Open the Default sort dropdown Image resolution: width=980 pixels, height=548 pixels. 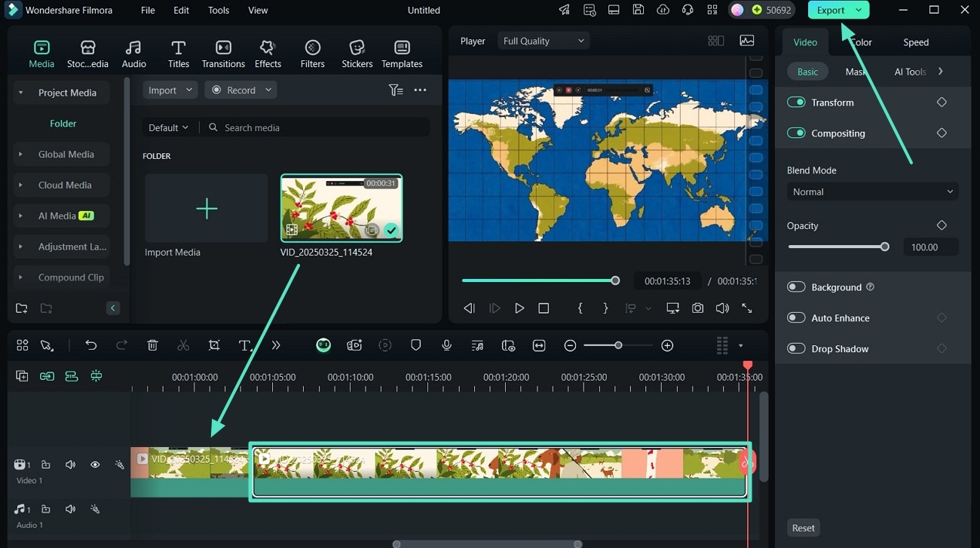click(168, 127)
